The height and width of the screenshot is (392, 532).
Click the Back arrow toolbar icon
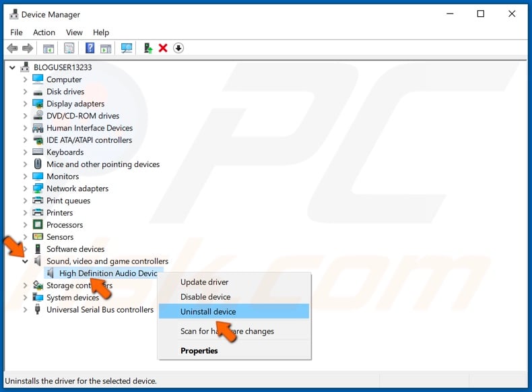[x=12, y=48]
